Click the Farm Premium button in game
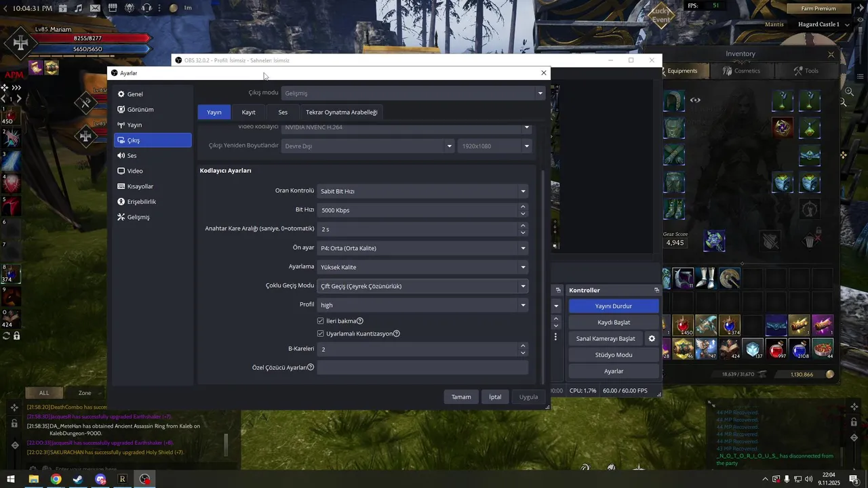The image size is (868, 488). (818, 9)
